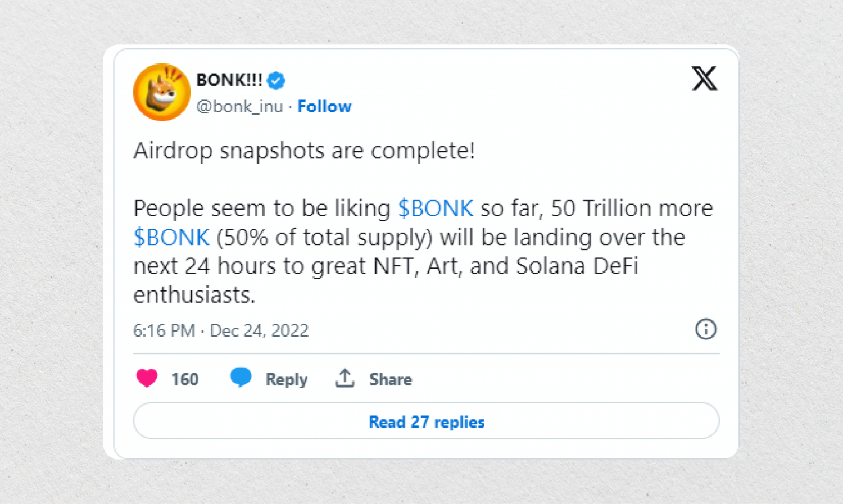Open the tweet via its timestamp
The height and width of the screenshot is (504, 843).
coord(164,330)
